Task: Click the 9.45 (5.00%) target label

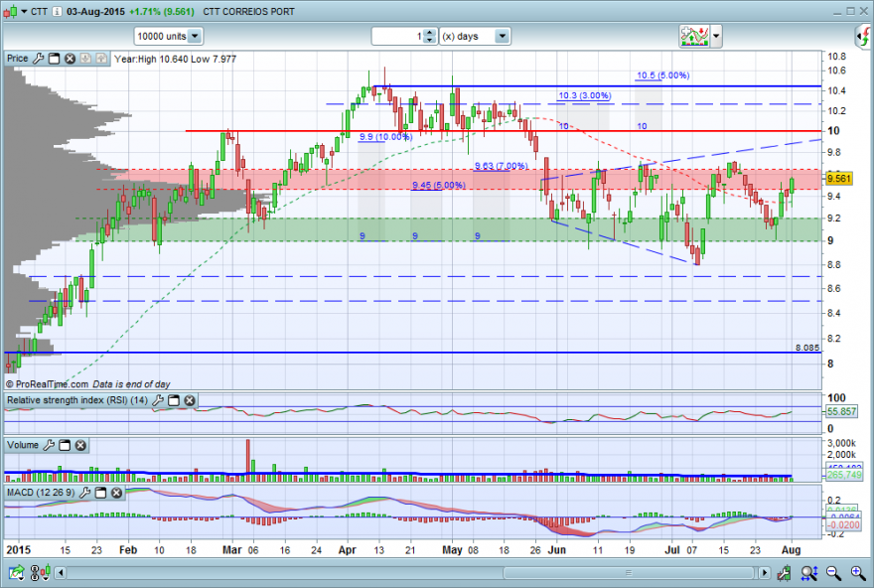Action: point(439,185)
